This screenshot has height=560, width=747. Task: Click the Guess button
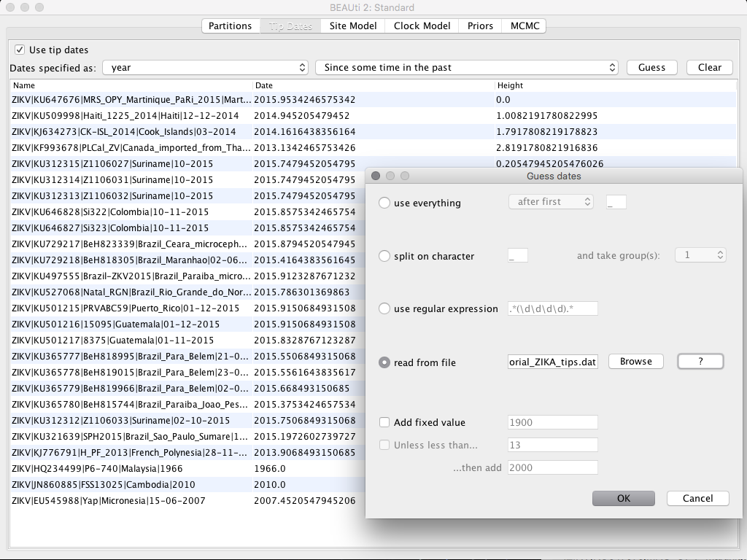click(651, 67)
